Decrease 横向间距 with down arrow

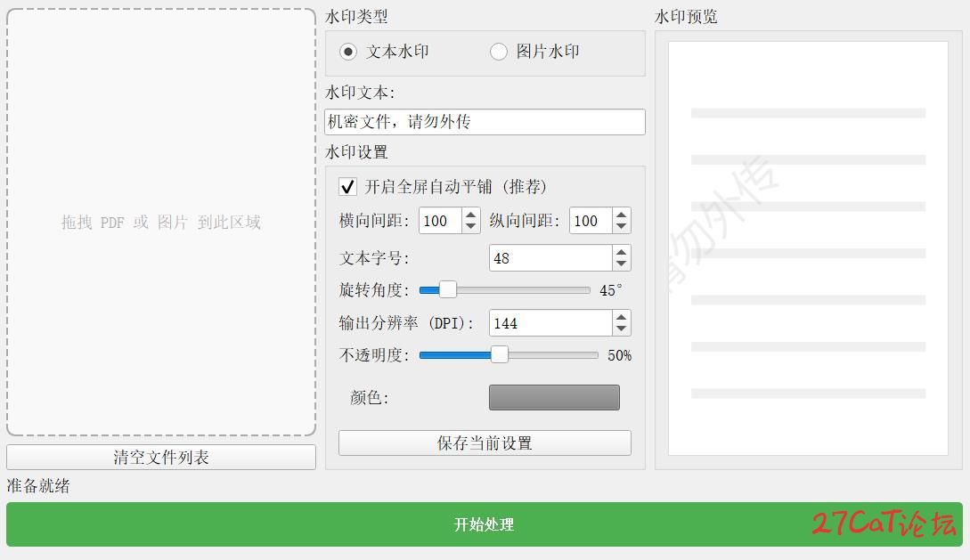point(471,227)
